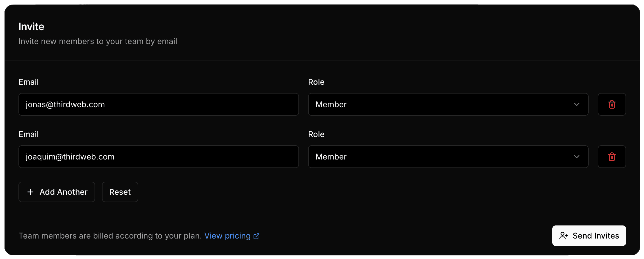Remove the joaquim@thirdweb.com invite row
The image size is (644, 259).
pyautogui.click(x=612, y=157)
